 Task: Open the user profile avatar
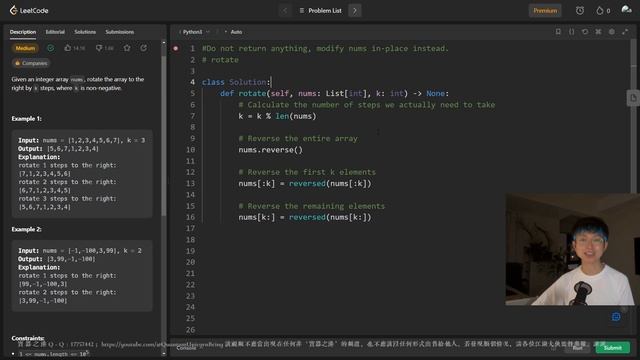coord(627,10)
